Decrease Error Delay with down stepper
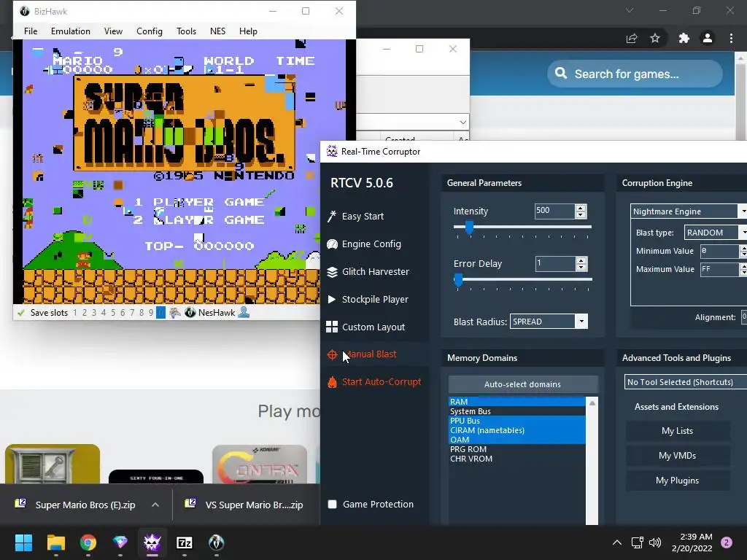The image size is (747, 560). [x=581, y=268]
